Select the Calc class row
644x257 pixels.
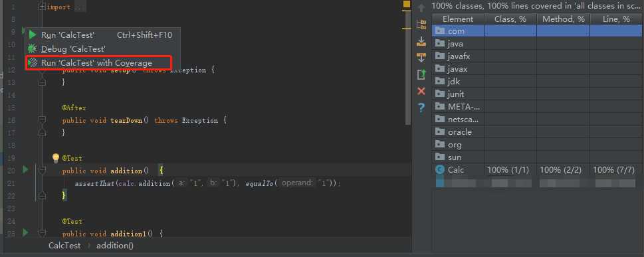pos(538,169)
